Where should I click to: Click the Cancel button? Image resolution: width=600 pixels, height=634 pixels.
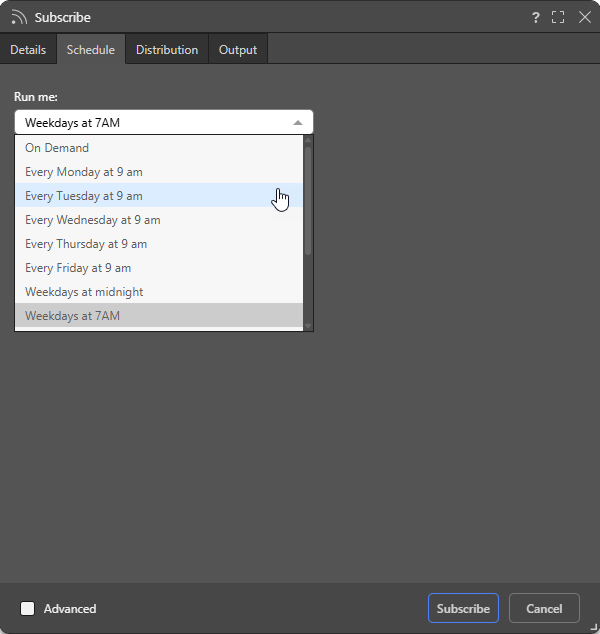pyautogui.click(x=544, y=608)
